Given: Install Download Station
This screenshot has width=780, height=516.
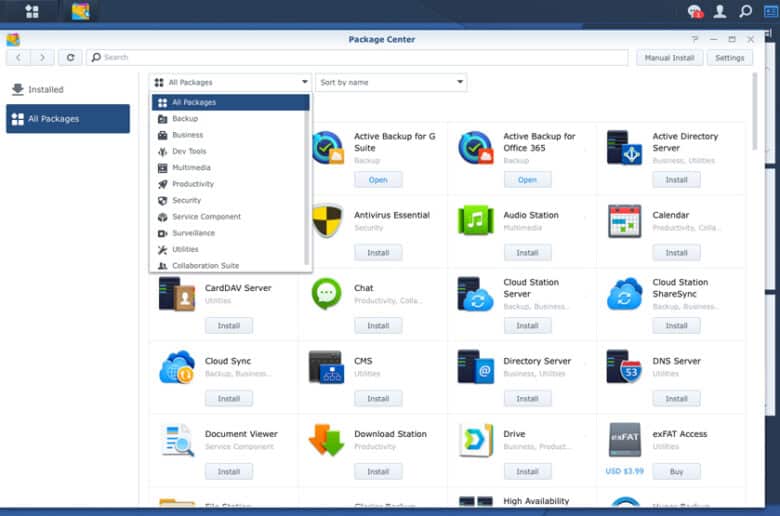Looking at the screenshot, I should pos(378,472).
